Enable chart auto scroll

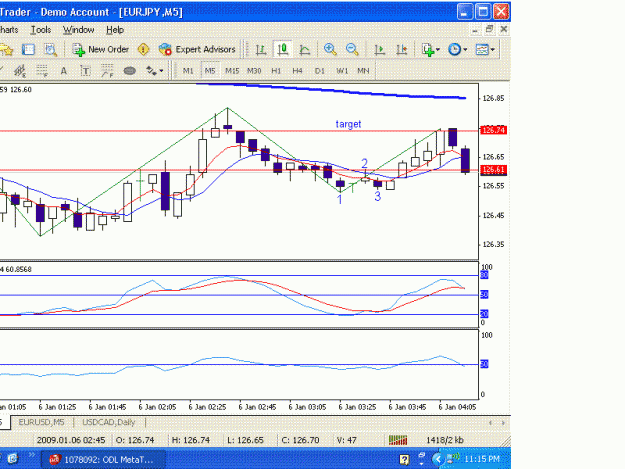tap(379, 49)
